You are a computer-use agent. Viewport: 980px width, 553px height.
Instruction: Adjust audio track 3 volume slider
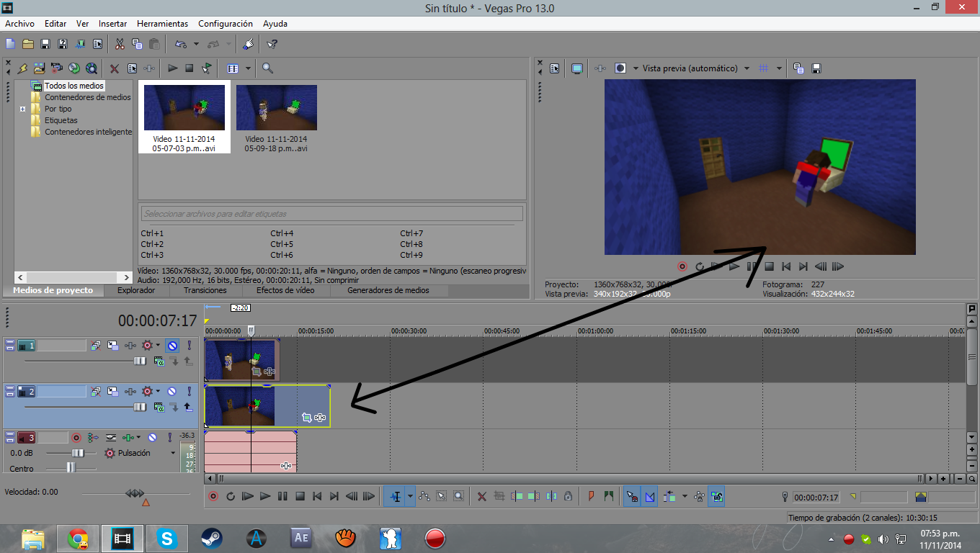(79, 453)
